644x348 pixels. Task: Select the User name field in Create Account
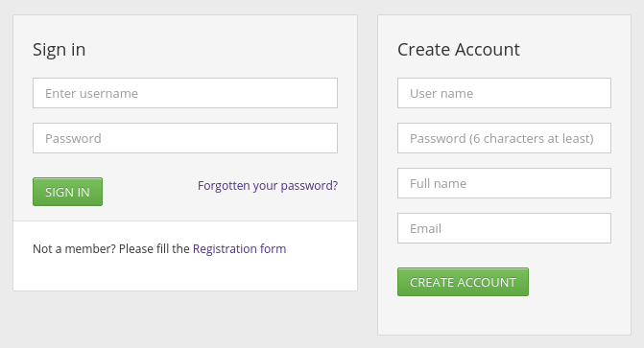click(505, 93)
